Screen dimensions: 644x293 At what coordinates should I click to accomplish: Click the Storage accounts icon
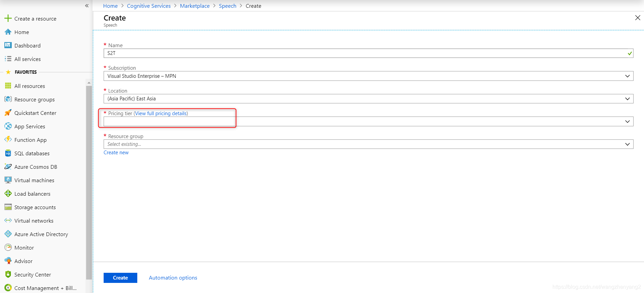click(8, 207)
